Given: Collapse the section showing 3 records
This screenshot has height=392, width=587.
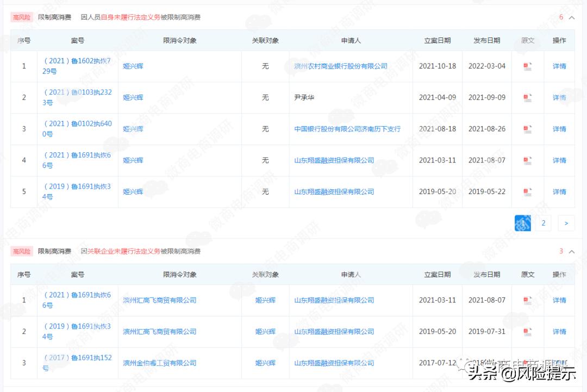Looking at the screenshot, I should coord(571,251).
